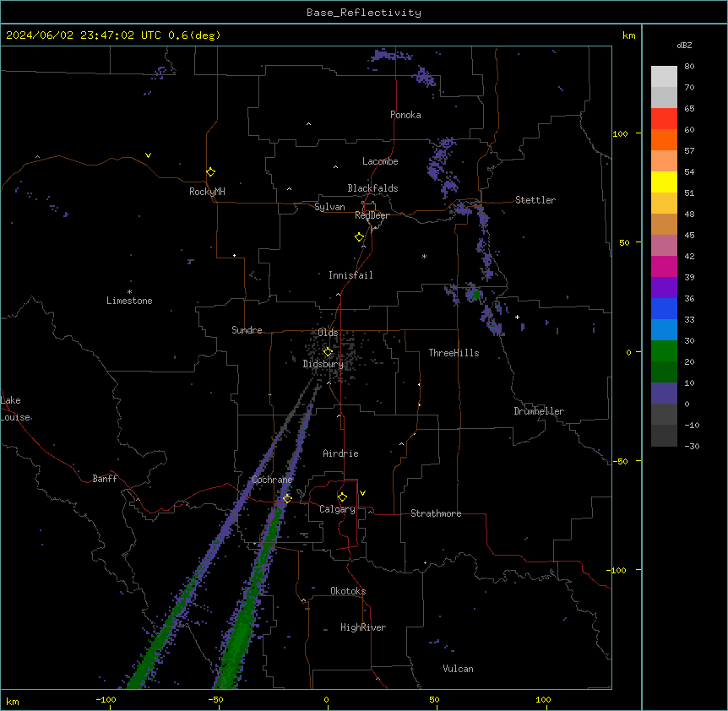This screenshot has height=711, width=728.
Task: Click the Banff town label
Action: coord(105,479)
